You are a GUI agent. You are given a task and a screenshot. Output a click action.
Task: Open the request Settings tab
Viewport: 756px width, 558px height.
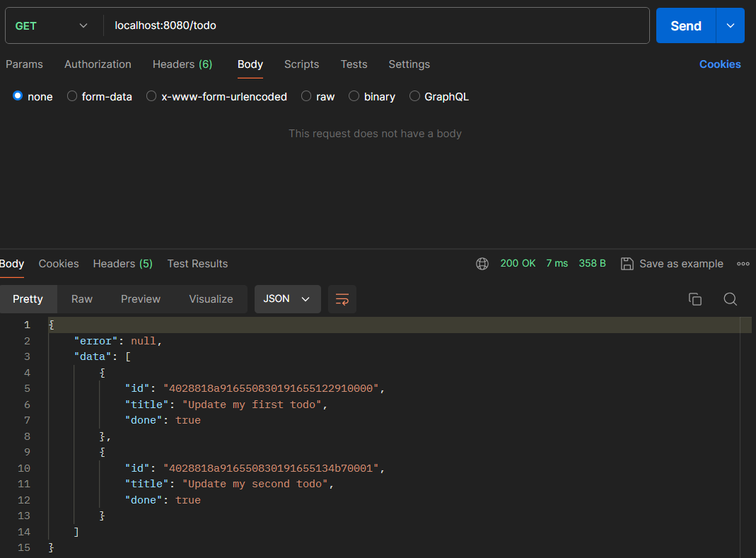tap(409, 64)
